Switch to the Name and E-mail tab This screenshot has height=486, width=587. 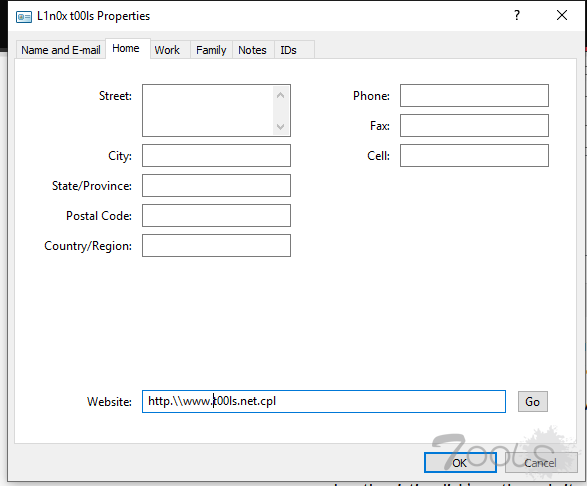coord(61,50)
